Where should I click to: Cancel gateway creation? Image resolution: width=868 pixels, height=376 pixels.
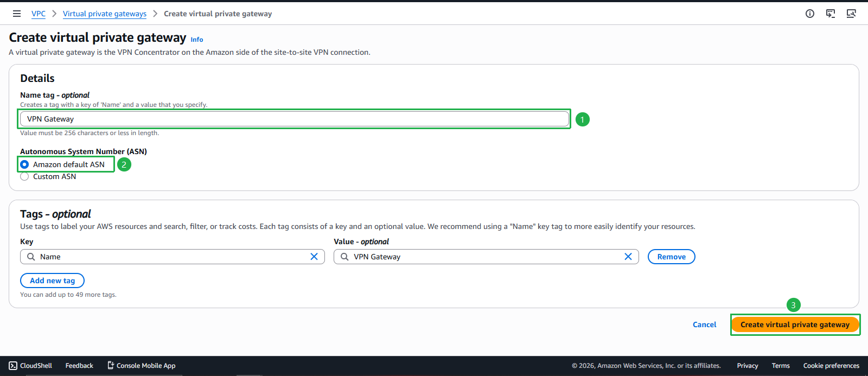[x=705, y=324]
